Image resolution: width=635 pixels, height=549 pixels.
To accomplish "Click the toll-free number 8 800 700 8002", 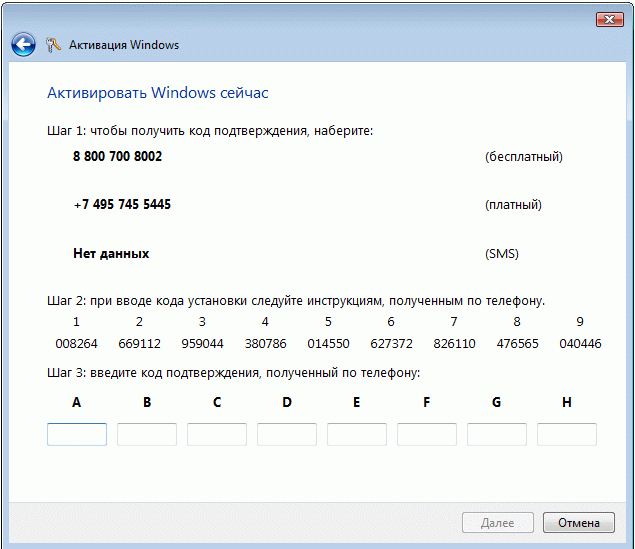I will (x=117, y=157).
